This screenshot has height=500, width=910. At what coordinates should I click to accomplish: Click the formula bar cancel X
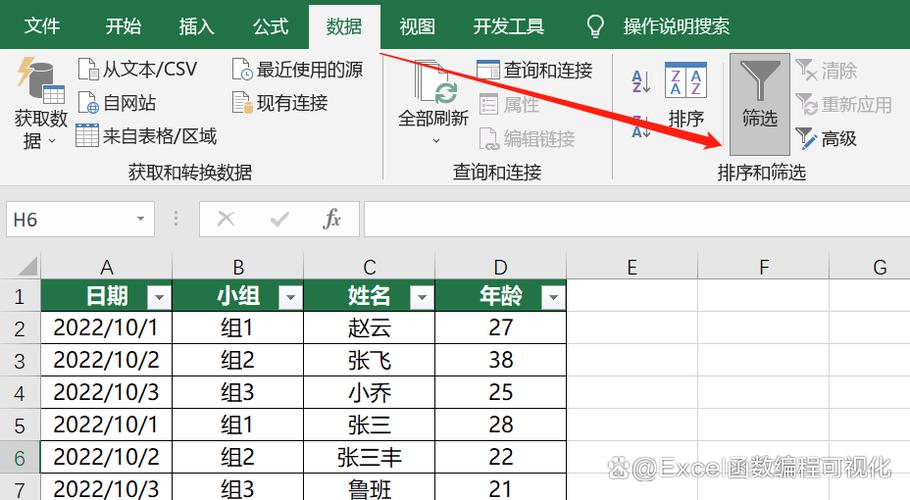[226, 219]
